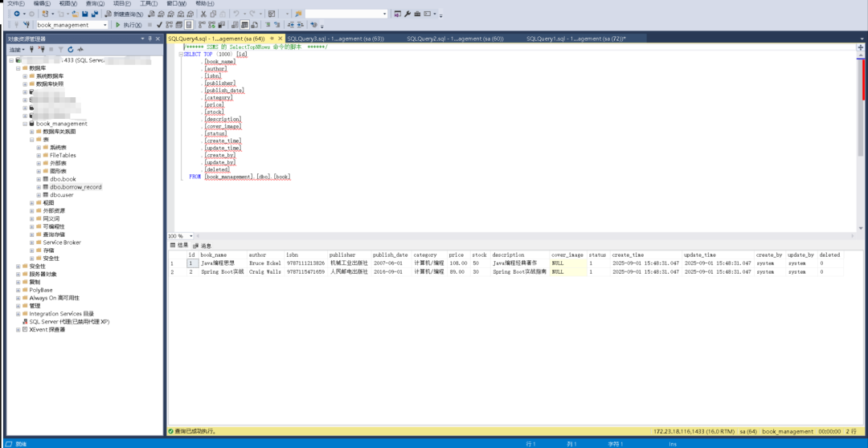Toggle the Include Live Query Statistics icon
Screen dimensions: 868x448
pyautogui.click(x=211, y=25)
